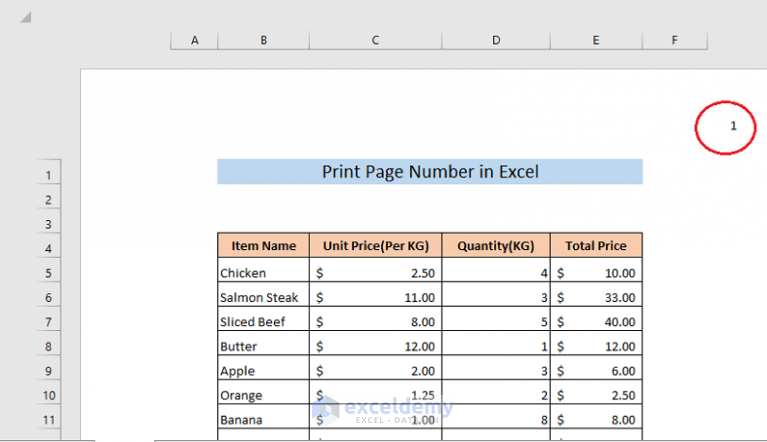
Task: Click the 'Quantity(KG)' header cell
Action: pos(496,245)
